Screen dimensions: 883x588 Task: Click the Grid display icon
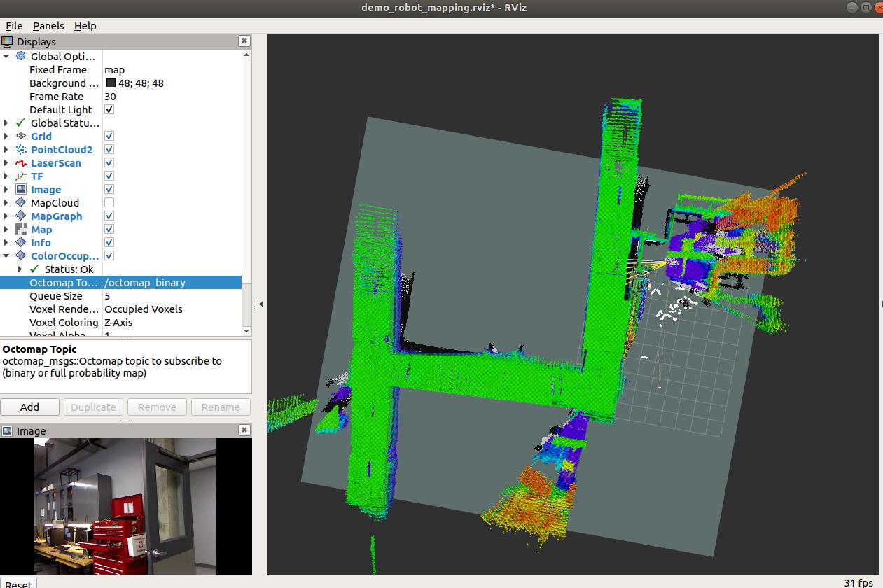tap(21, 136)
